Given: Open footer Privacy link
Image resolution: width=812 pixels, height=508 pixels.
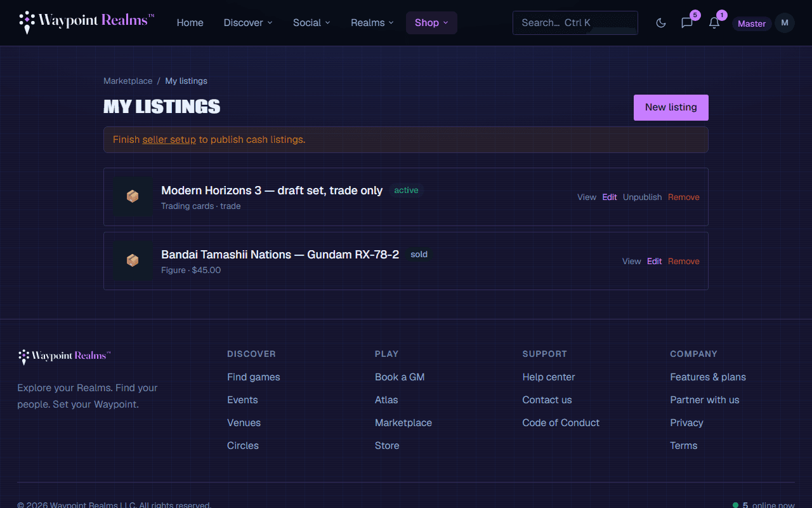Looking at the screenshot, I should click(x=687, y=423).
